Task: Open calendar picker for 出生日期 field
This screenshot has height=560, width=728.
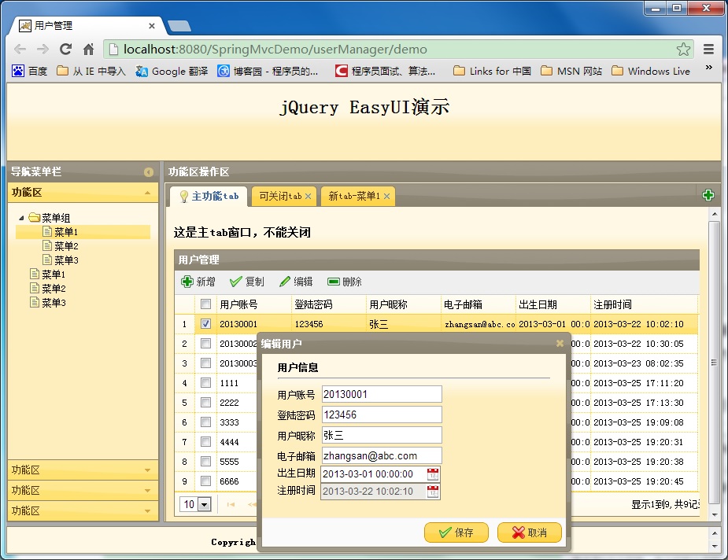Action: click(x=432, y=473)
